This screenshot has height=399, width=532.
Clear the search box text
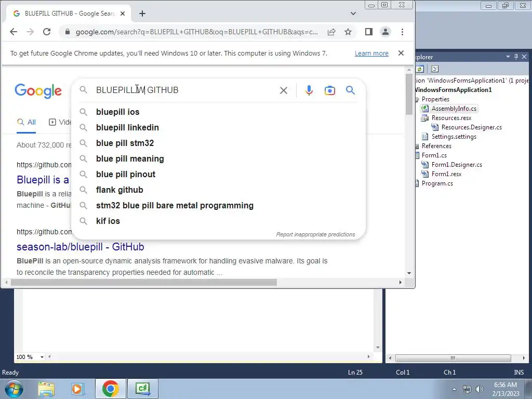click(x=283, y=90)
